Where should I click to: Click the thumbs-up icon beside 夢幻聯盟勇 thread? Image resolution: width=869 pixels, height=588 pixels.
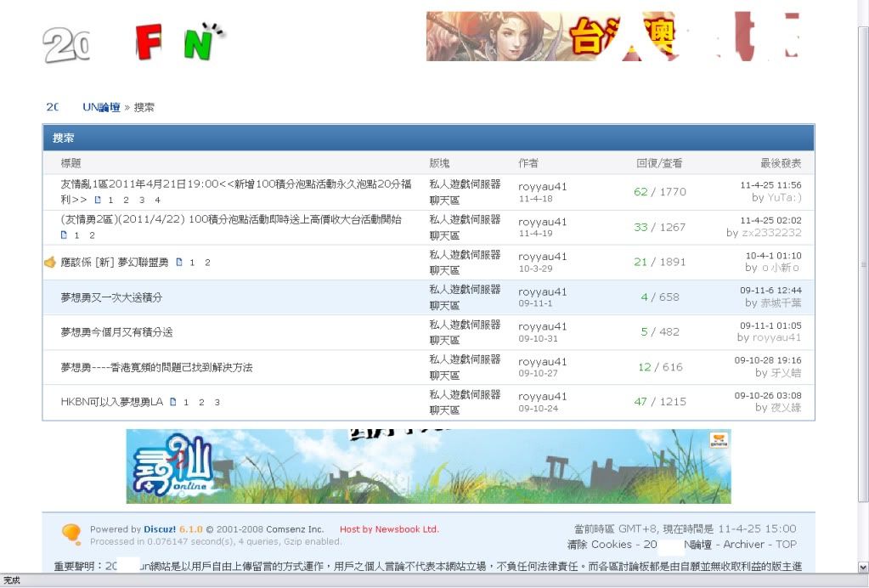click(49, 263)
